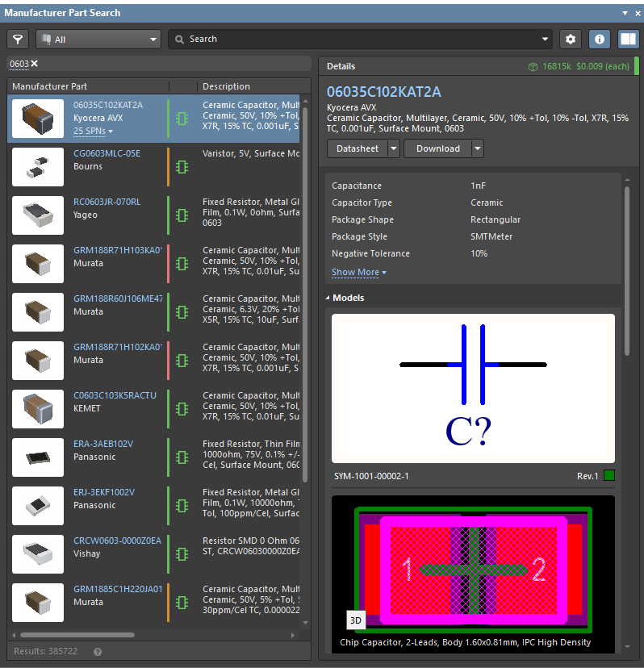Collapse the Models section
This screenshot has height=668, width=644.
coord(328,299)
